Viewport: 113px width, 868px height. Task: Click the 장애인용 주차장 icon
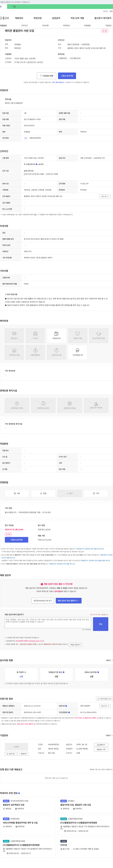(17, 405)
